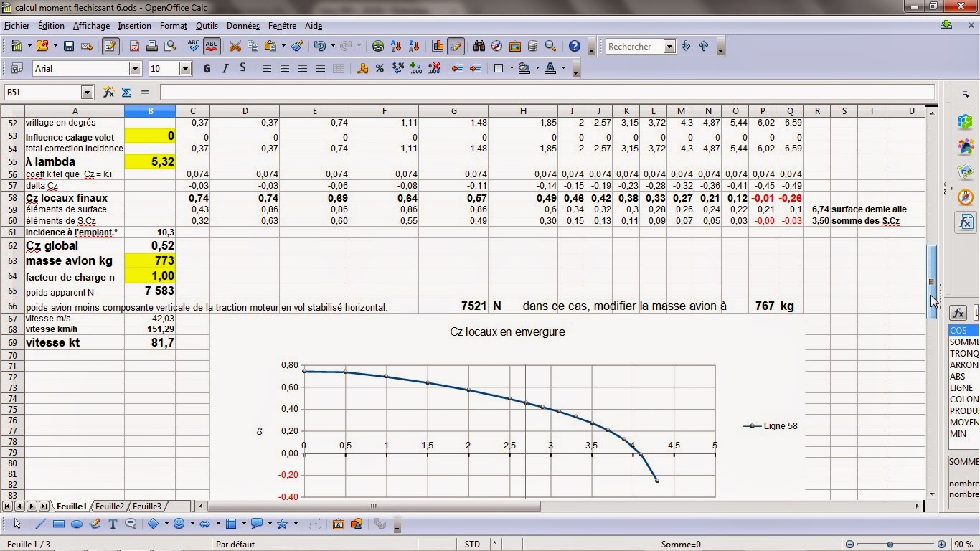Align cell content left
Screen dimensions: 980x551
click(267, 68)
